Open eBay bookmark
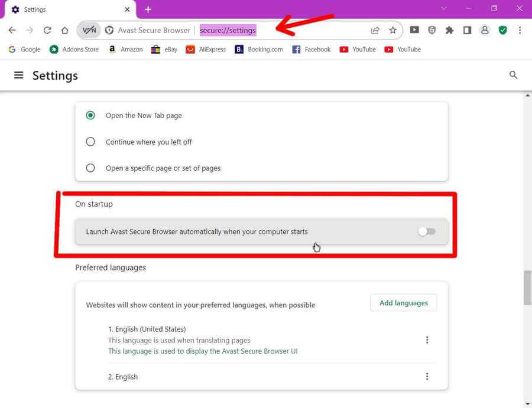The image size is (532, 408). tap(164, 50)
